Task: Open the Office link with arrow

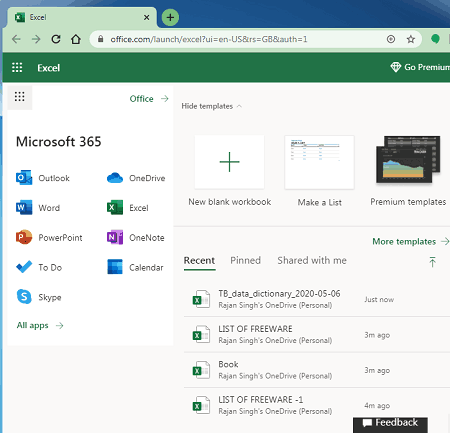Action: coord(149,99)
